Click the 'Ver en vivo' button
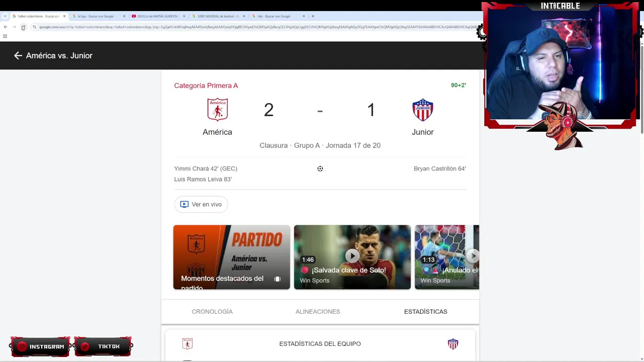The image size is (644, 362). tap(201, 205)
